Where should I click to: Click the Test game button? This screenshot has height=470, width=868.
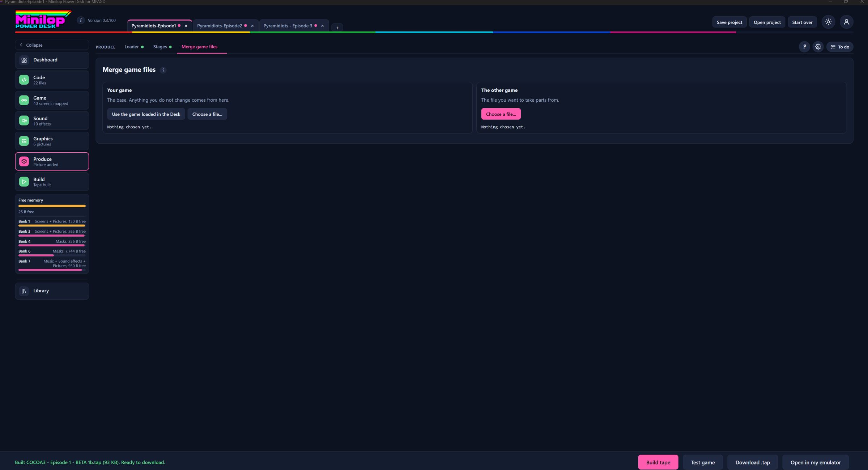(703, 462)
